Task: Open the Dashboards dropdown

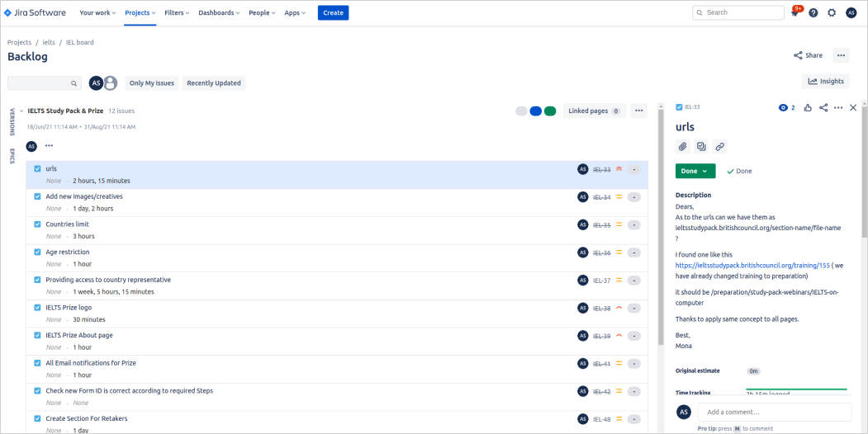Action: coord(219,12)
